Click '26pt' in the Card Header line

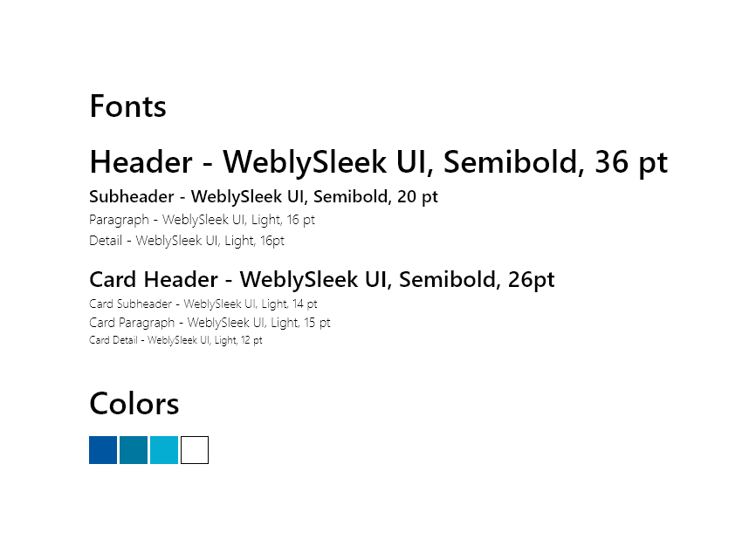tap(531, 280)
